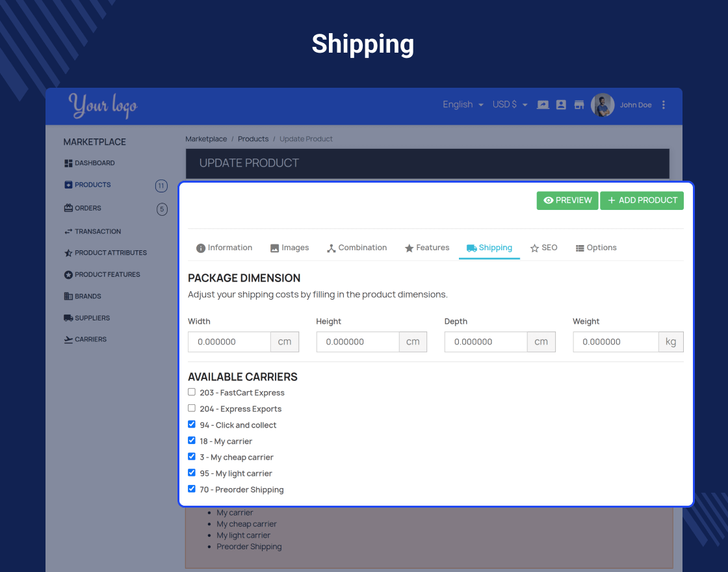Click the Weight input field

(x=616, y=342)
